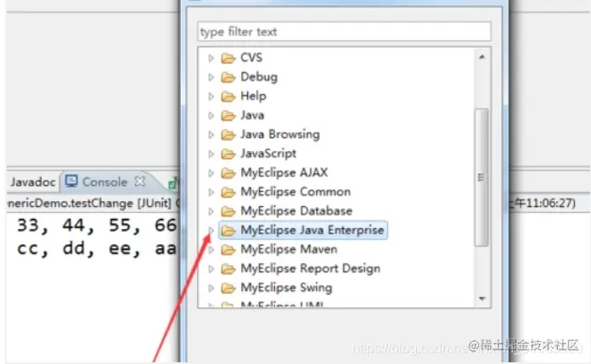Viewport: 591px width, 364px height.
Task: Switch to the Console tab
Action: pos(104,182)
